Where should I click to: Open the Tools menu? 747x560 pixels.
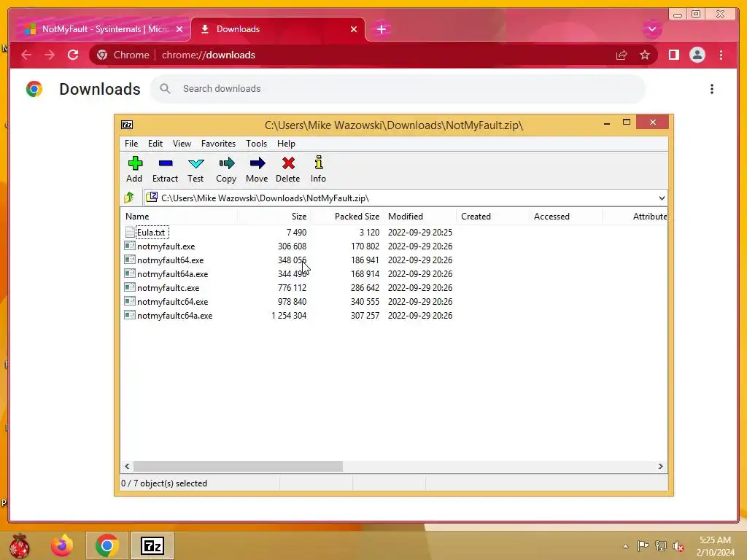pyautogui.click(x=256, y=144)
